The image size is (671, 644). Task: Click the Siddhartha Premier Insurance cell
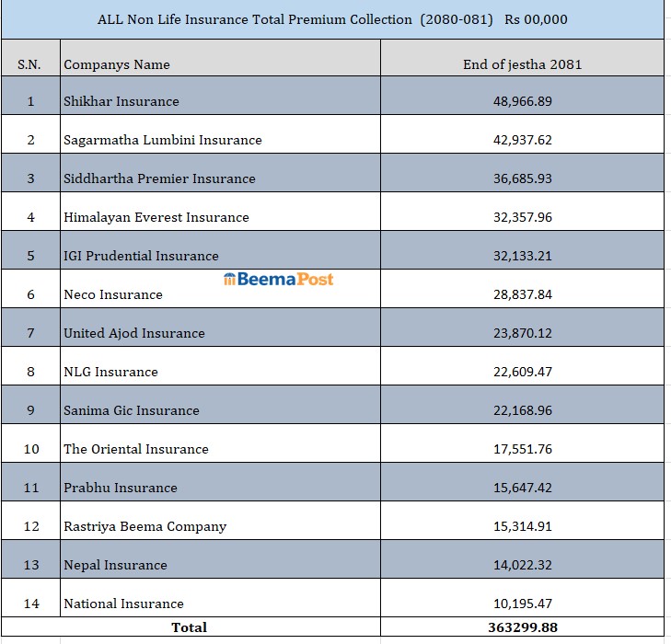point(159,178)
